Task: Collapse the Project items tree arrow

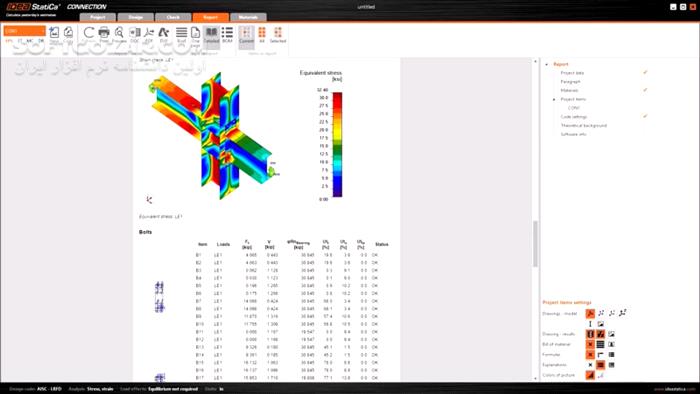Action: (554, 99)
